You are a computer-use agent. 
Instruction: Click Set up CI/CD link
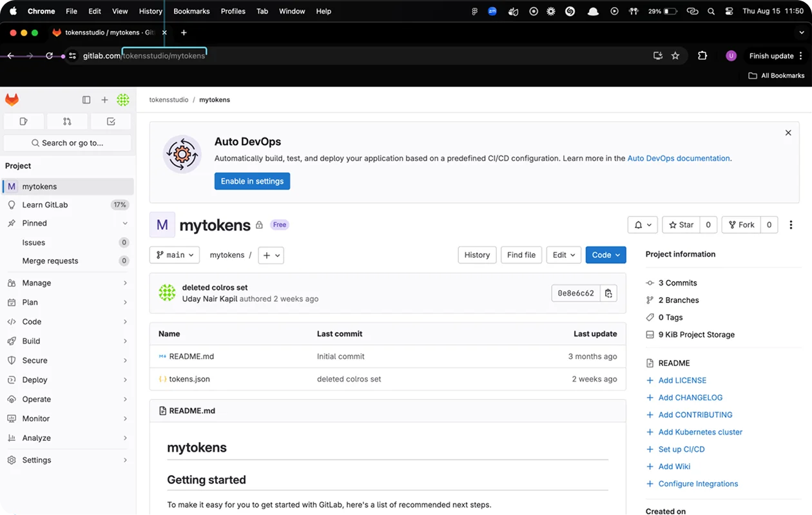tap(681, 449)
